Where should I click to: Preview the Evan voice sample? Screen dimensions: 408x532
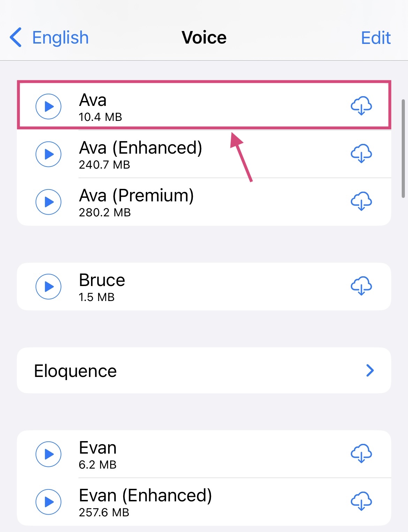coord(48,454)
